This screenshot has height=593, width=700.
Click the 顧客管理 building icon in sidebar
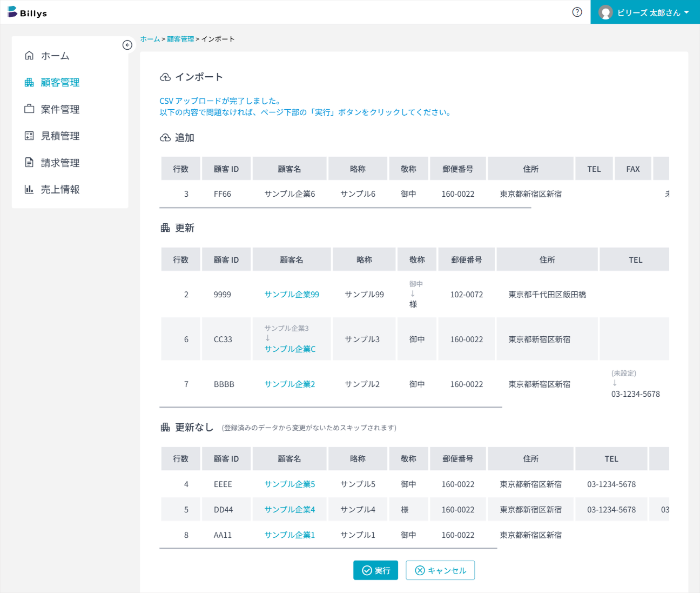(29, 82)
